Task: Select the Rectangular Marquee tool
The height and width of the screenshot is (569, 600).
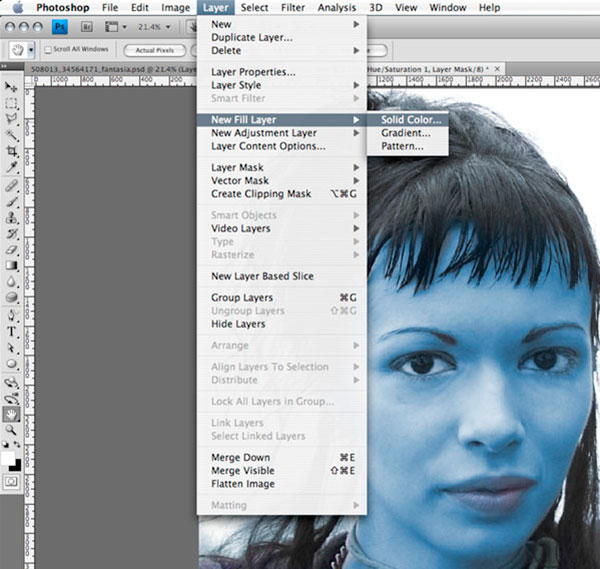Action: (x=12, y=103)
